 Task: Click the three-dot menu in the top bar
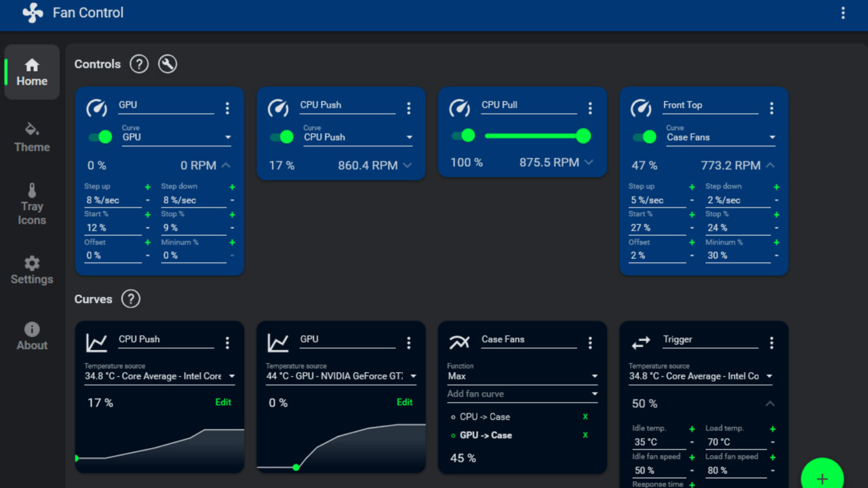click(x=843, y=12)
